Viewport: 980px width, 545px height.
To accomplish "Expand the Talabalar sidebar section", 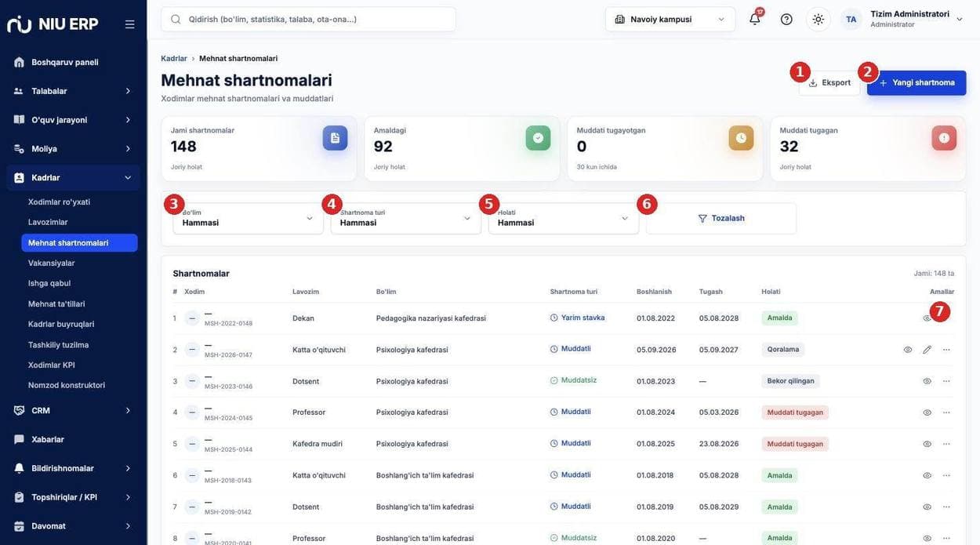I will click(x=73, y=91).
